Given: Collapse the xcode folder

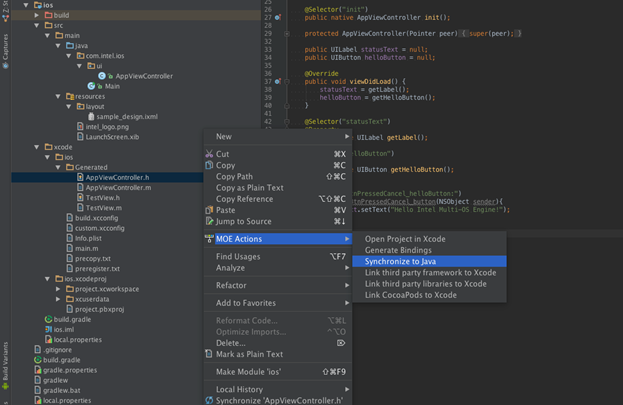Looking at the screenshot, I should (x=37, y=147).
